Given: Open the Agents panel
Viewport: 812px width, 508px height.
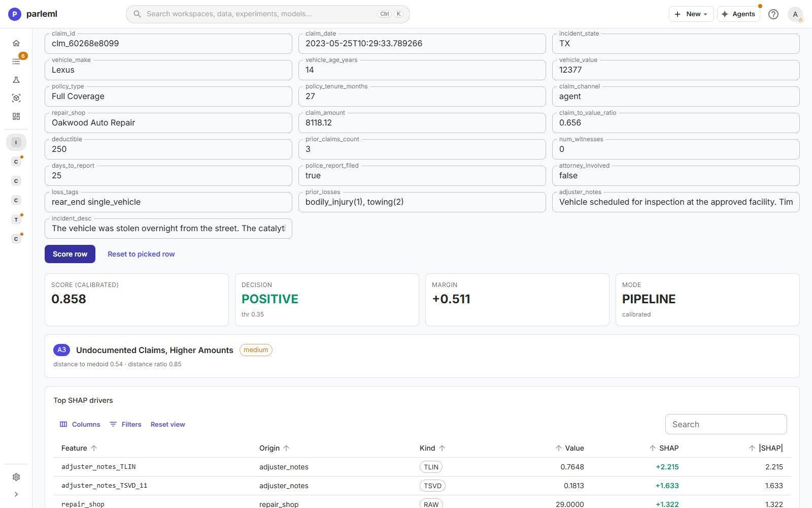Looking at the screenshot, I should pos(738,14).
